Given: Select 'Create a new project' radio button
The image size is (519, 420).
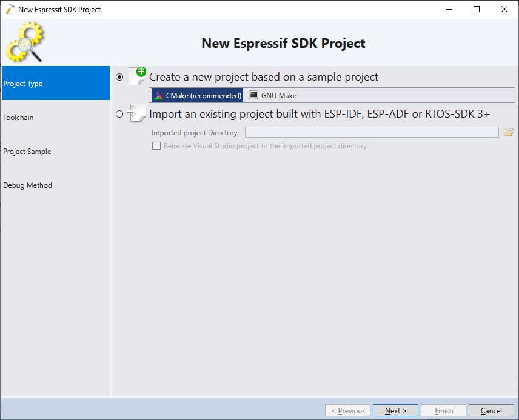Looking at the screenshot, I should (119, 77).
